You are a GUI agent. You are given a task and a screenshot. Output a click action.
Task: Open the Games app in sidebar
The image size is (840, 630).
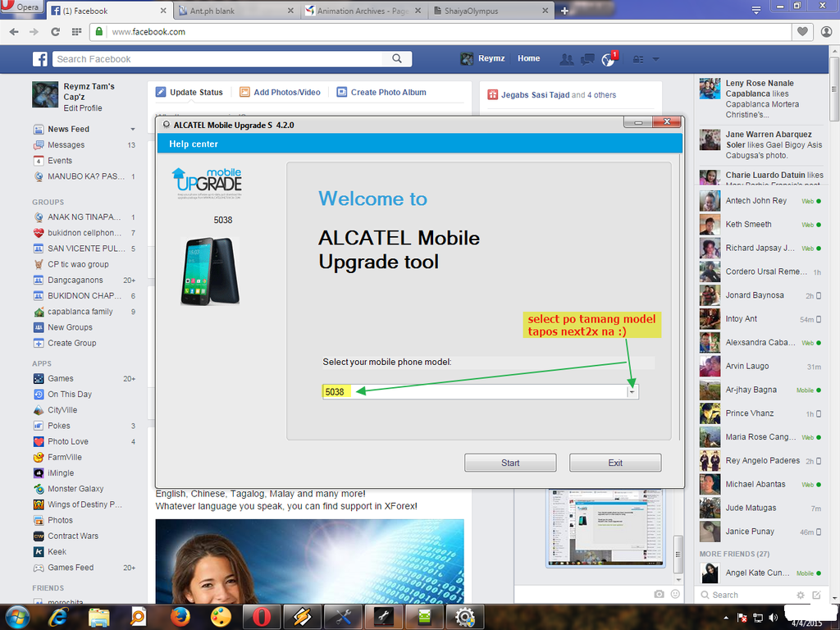(60, 379)
